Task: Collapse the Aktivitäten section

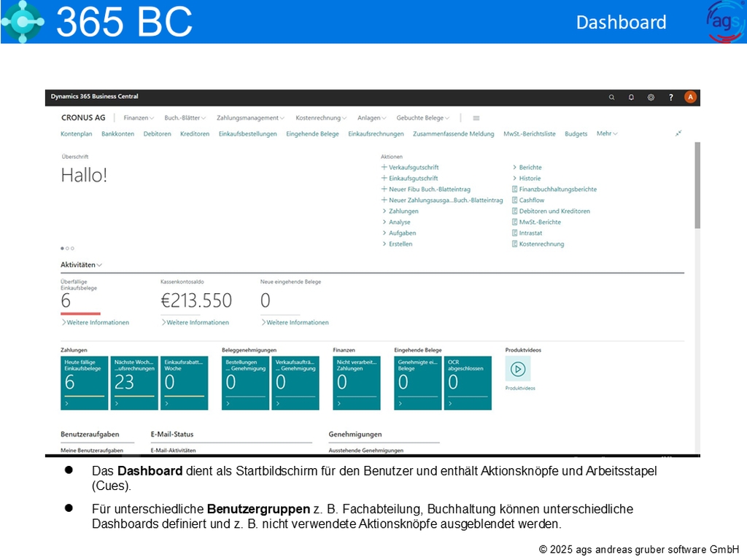Action: [x=81, y=265]
